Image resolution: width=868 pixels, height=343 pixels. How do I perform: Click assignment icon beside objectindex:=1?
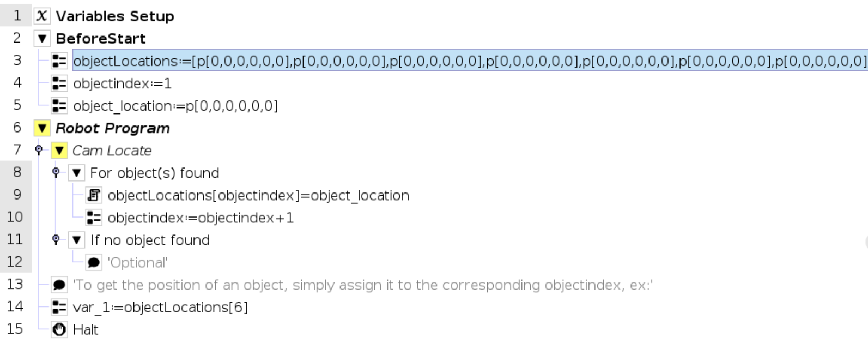[x=59, y=83]
